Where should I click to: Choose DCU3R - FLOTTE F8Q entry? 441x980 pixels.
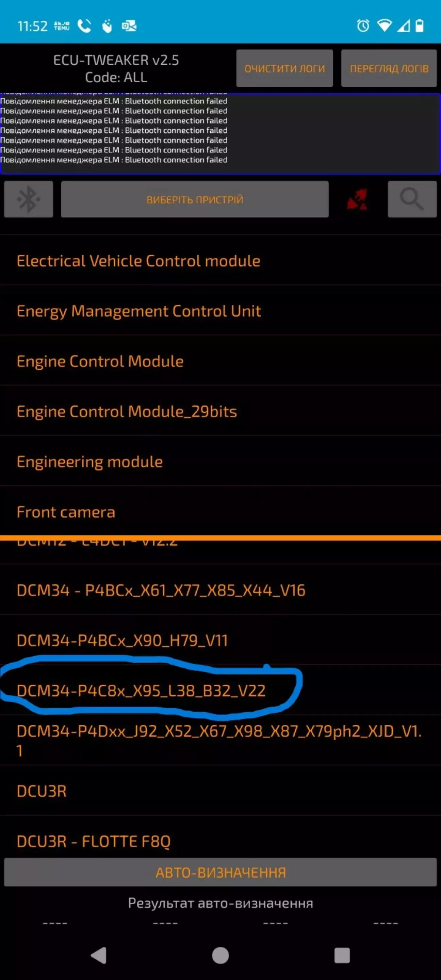coord(220,841)
